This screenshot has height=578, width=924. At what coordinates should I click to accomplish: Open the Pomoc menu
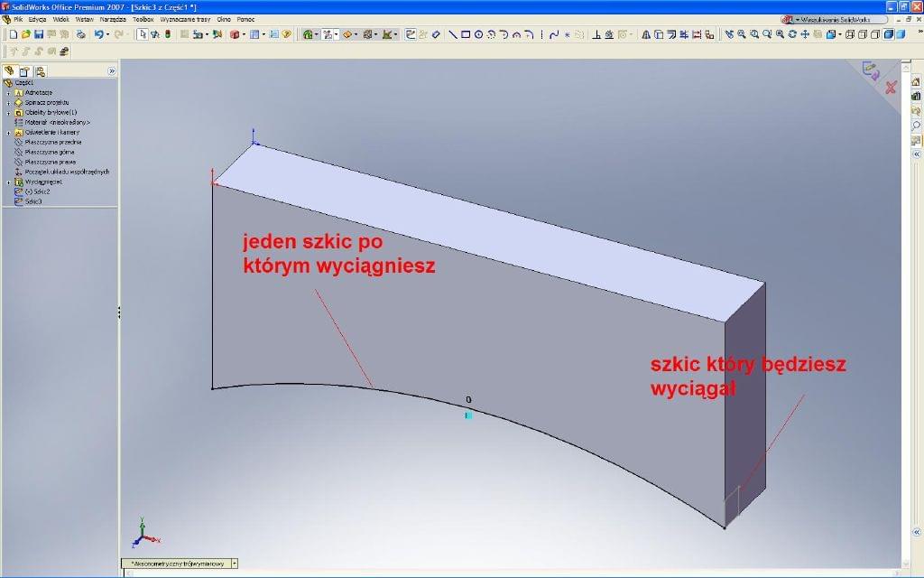pyautogui.click(x=245, y=20)
